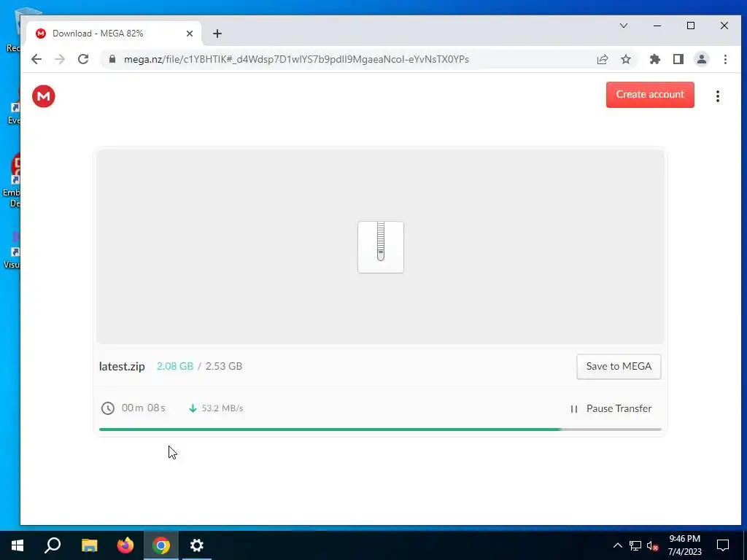Click the 2.53 GB total size

[x=224, y=366]
